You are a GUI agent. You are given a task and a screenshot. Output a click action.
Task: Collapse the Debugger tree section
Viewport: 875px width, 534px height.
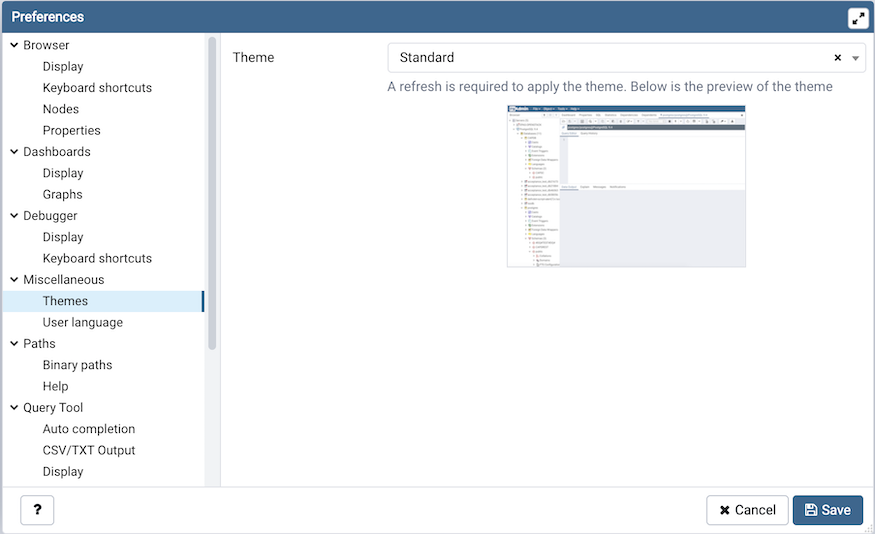14,216
